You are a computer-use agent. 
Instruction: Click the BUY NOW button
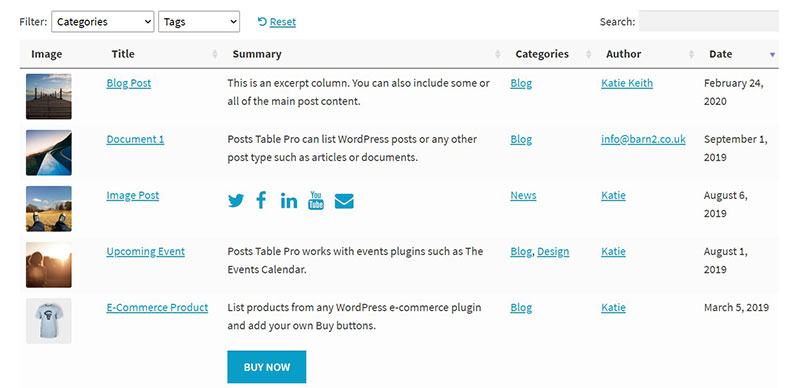pos(267,367)
